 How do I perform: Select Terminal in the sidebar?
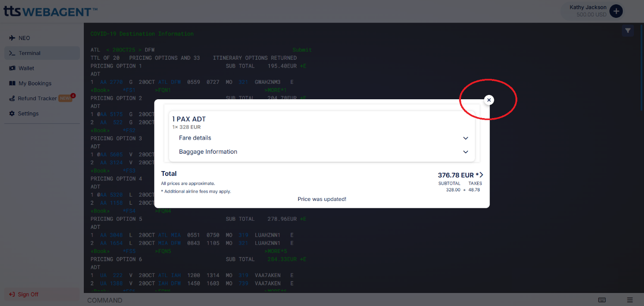coord(42,53)
